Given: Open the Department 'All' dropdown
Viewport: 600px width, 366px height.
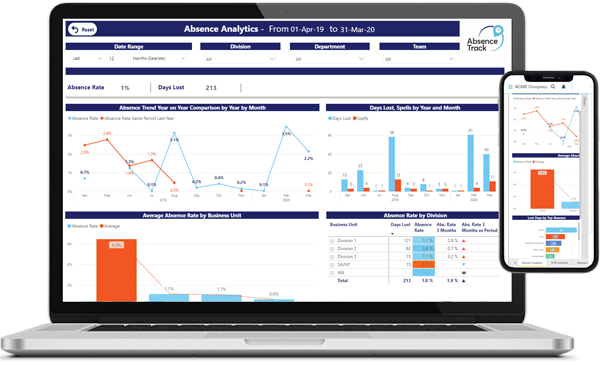Looking at the screenshot, I should pos(329,59).
